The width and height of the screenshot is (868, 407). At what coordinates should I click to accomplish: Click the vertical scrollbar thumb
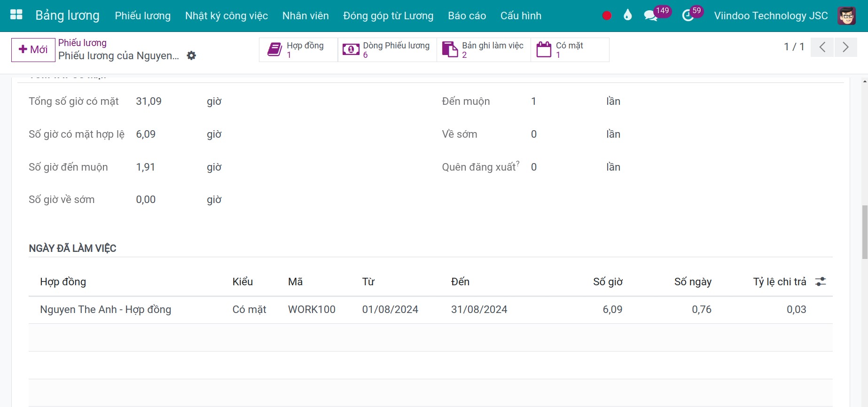tap(865, 232)
